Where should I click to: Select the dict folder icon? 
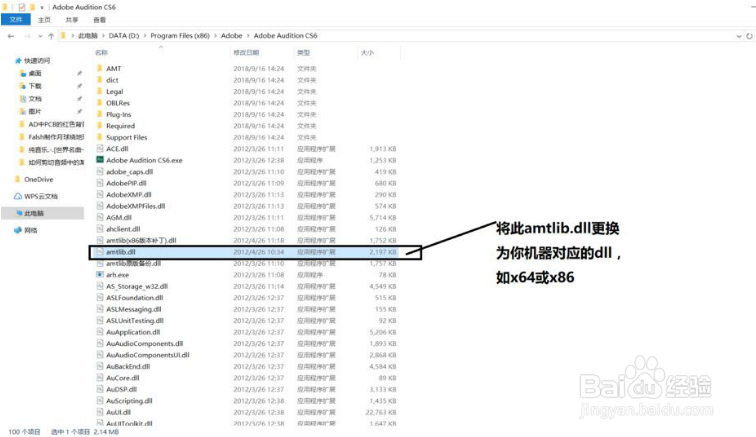(100, 80)
